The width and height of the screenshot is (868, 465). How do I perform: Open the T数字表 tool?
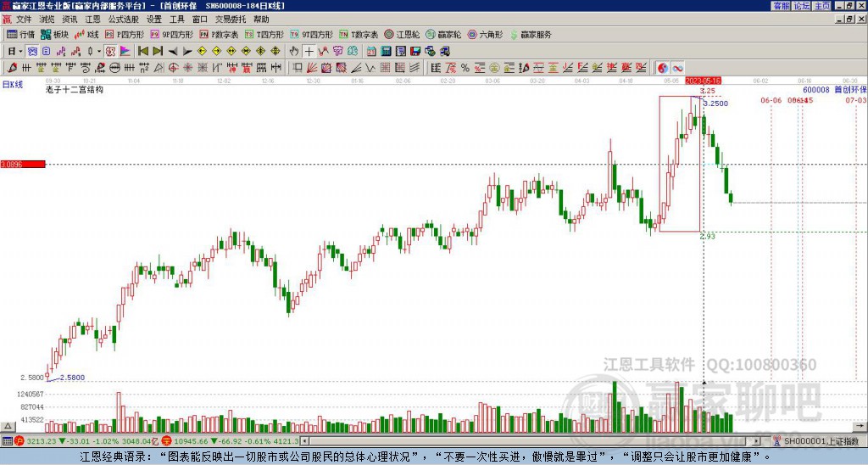click(359, 35)
